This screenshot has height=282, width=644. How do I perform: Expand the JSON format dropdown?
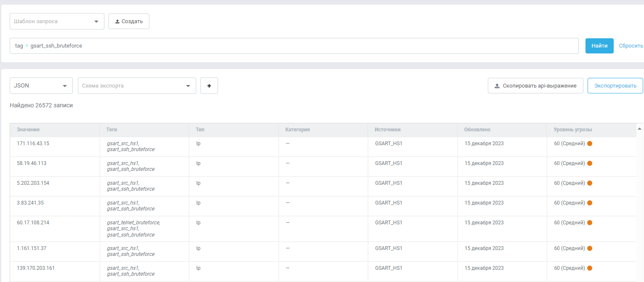(x=41, y=86)
